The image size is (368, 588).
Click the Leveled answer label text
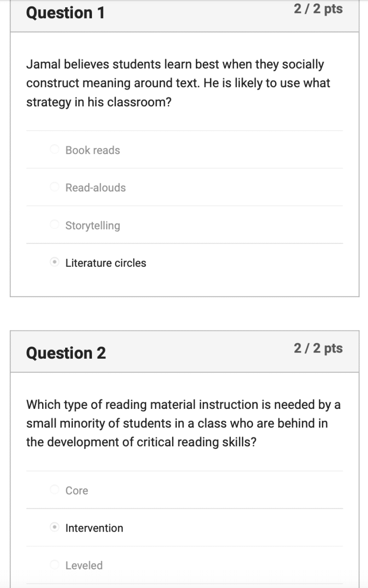click(84, 565)
